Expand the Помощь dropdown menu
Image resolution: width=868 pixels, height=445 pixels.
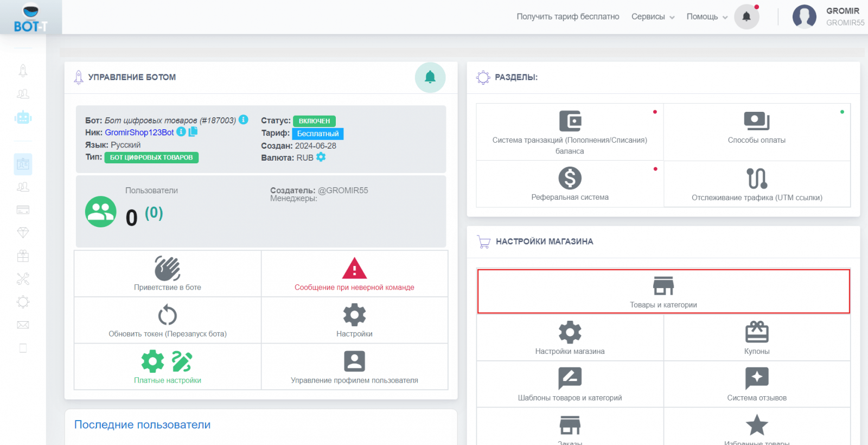pyautogui.click(x=707, y=17)
